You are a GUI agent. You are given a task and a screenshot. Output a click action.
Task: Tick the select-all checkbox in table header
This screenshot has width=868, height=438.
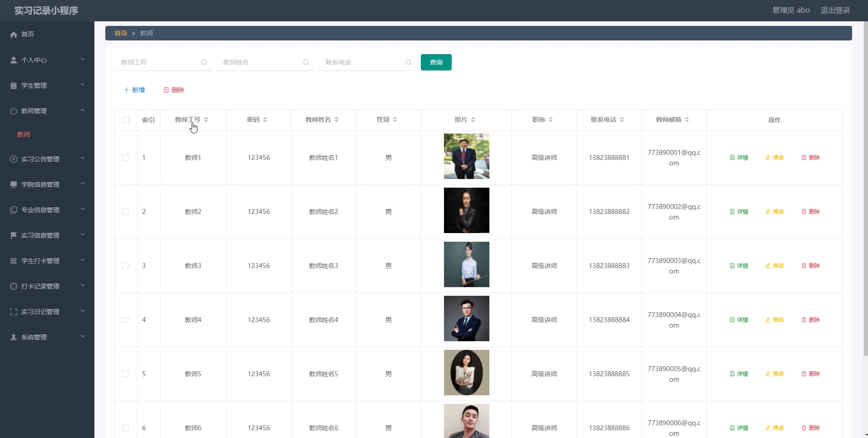tap(126, 120)
